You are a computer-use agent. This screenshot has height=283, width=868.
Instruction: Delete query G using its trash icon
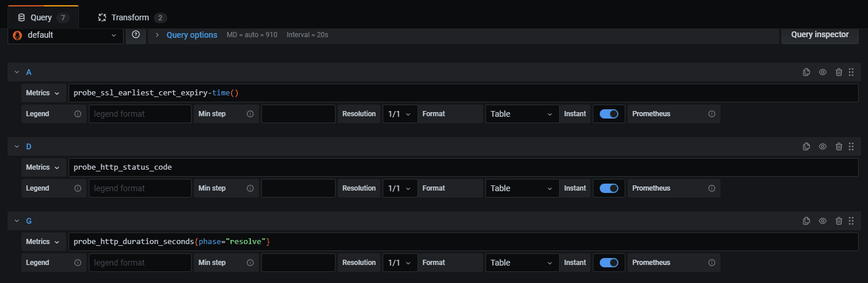[x=838, y=221]
